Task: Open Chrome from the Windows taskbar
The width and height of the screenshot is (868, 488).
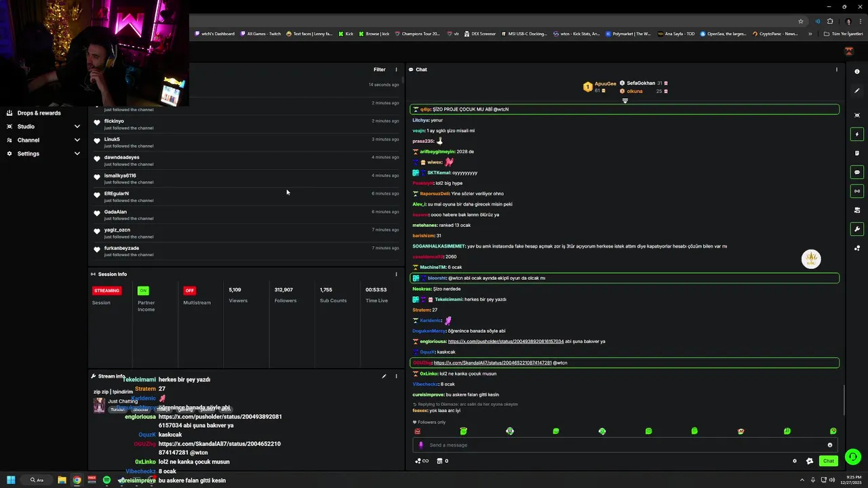Action: [77, 480]
